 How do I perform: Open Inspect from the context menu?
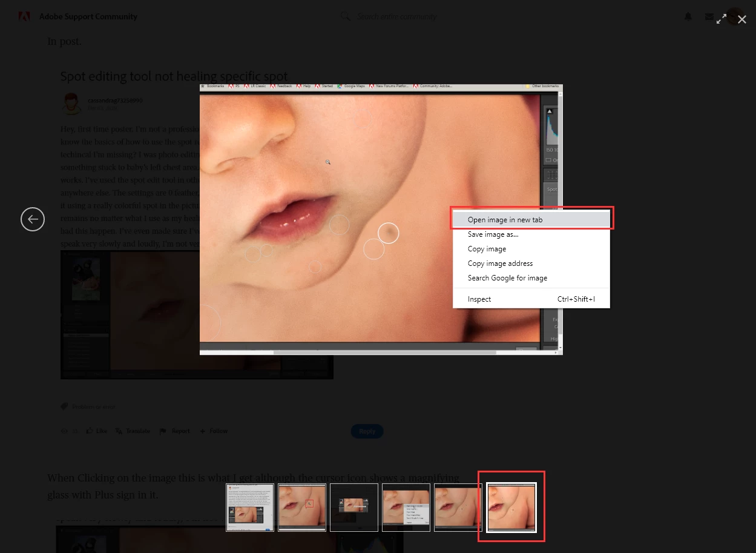[x=531, y=299]
